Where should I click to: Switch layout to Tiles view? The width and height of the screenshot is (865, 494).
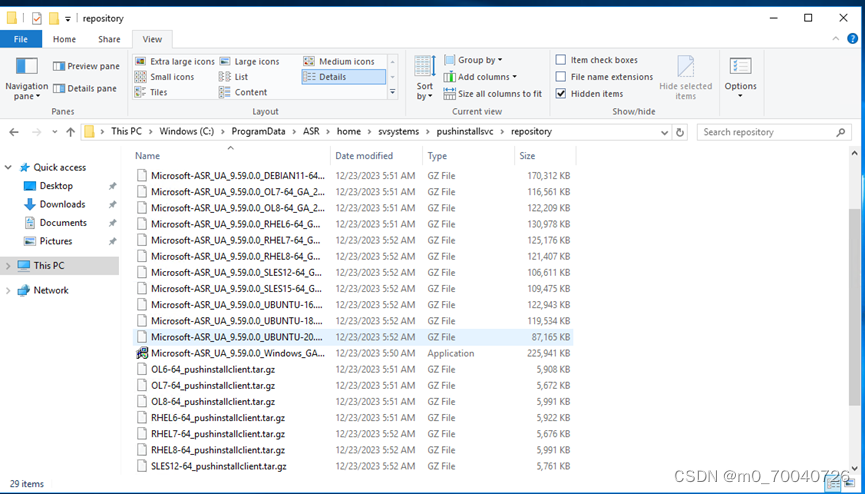click(x=151, y=92)
